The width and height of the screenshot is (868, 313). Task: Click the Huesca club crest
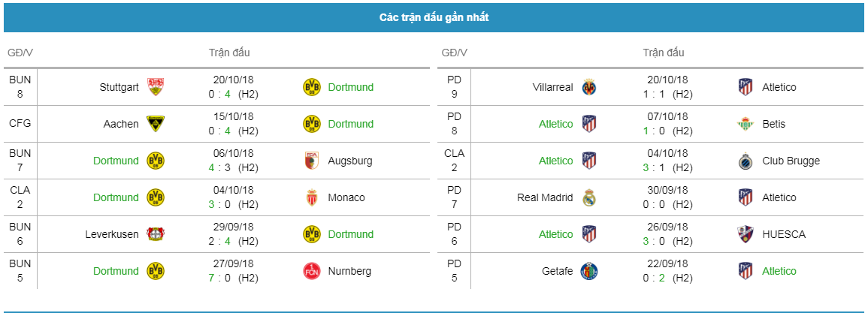click(746, 234)
